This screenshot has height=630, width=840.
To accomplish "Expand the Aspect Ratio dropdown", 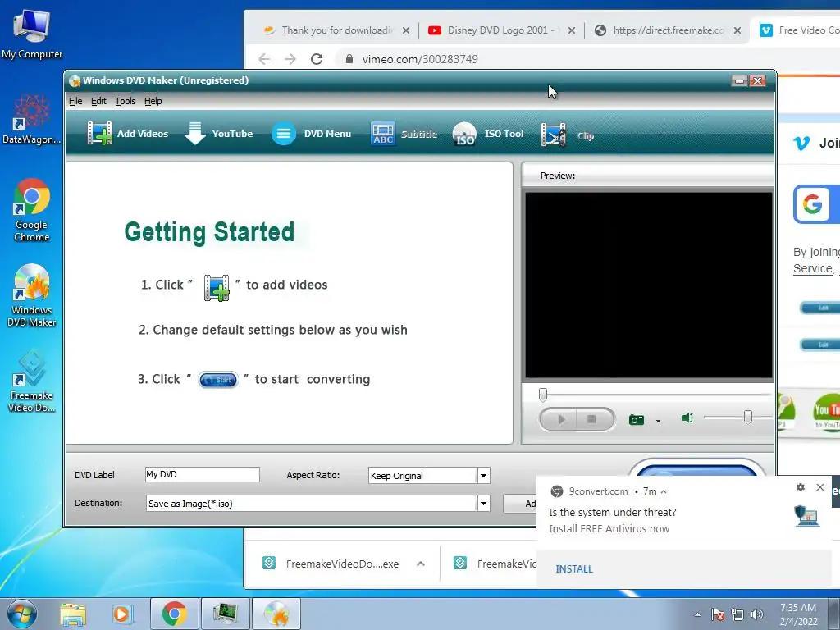I will [483, 476].
